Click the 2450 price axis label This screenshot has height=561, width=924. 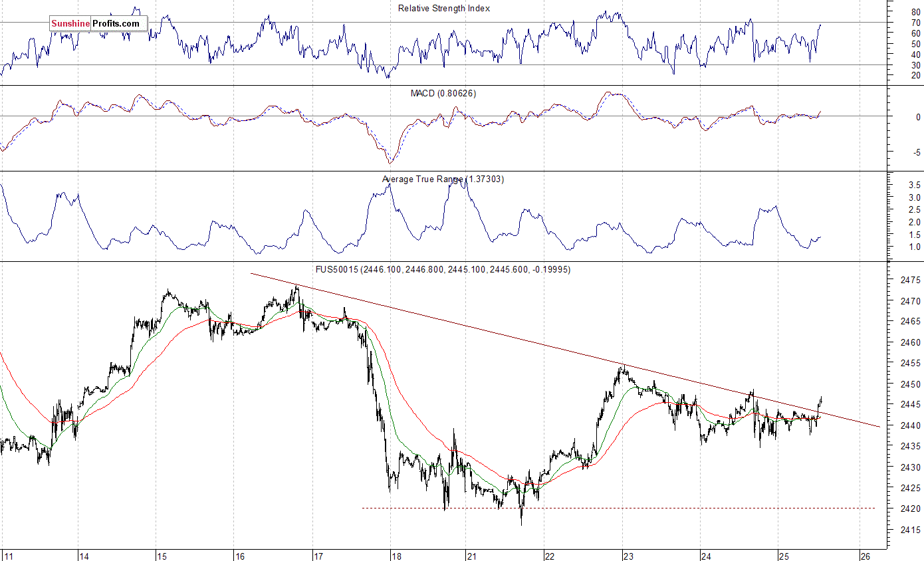coord(911,384)
